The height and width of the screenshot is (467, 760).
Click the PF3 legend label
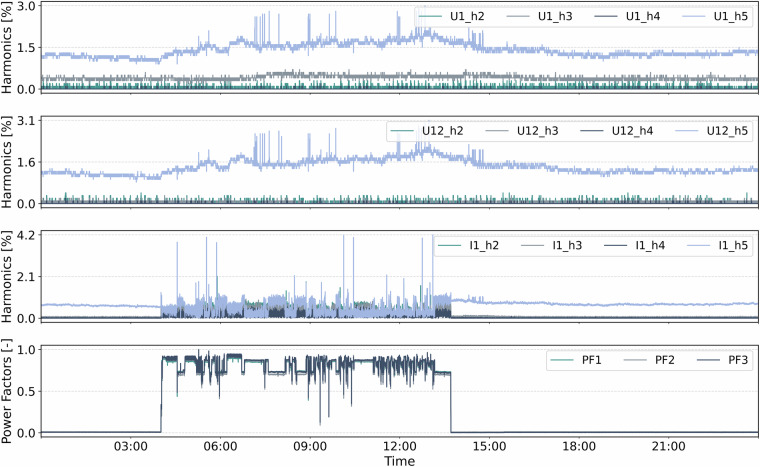click(x=738, y=360)
